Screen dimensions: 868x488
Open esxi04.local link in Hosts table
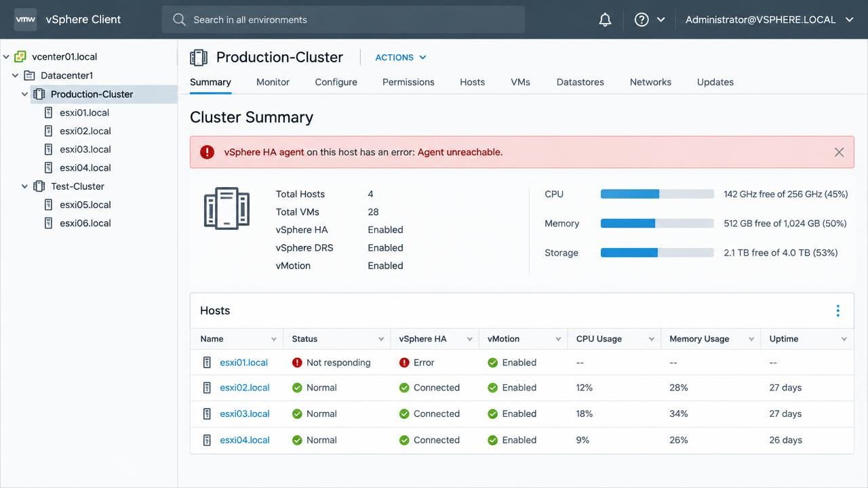(245, 440)
